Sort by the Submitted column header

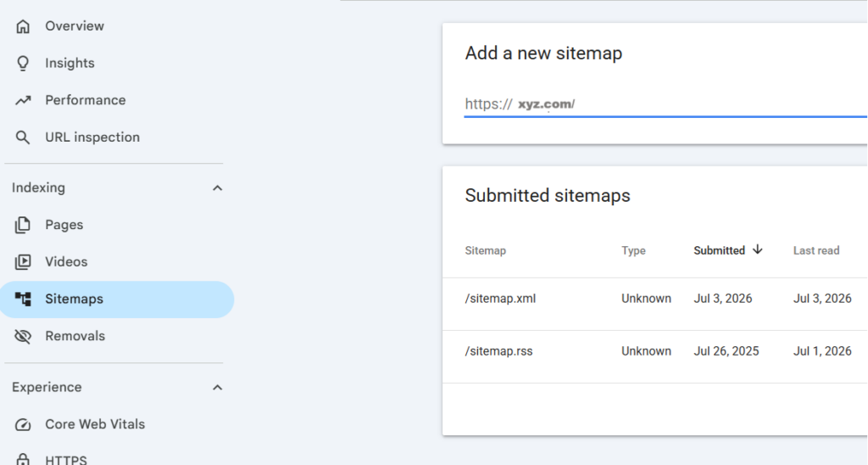(719, 250)
